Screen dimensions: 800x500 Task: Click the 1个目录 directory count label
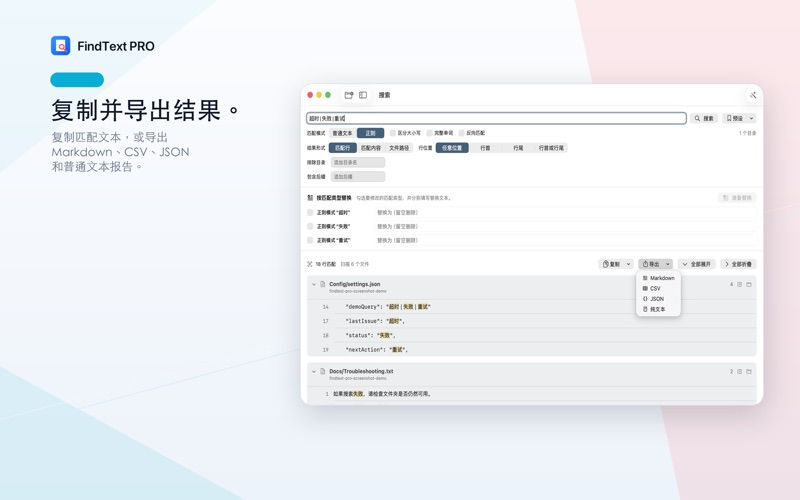coord(747,133)
